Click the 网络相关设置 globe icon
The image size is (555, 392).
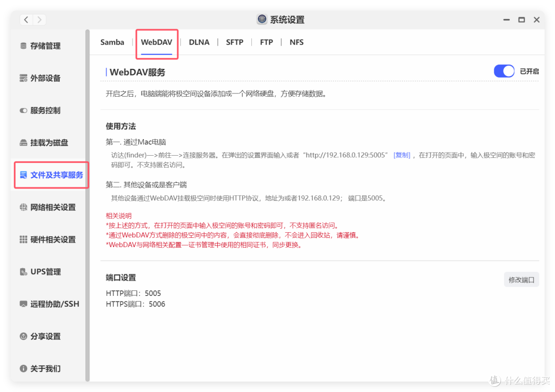pos(23,208)
